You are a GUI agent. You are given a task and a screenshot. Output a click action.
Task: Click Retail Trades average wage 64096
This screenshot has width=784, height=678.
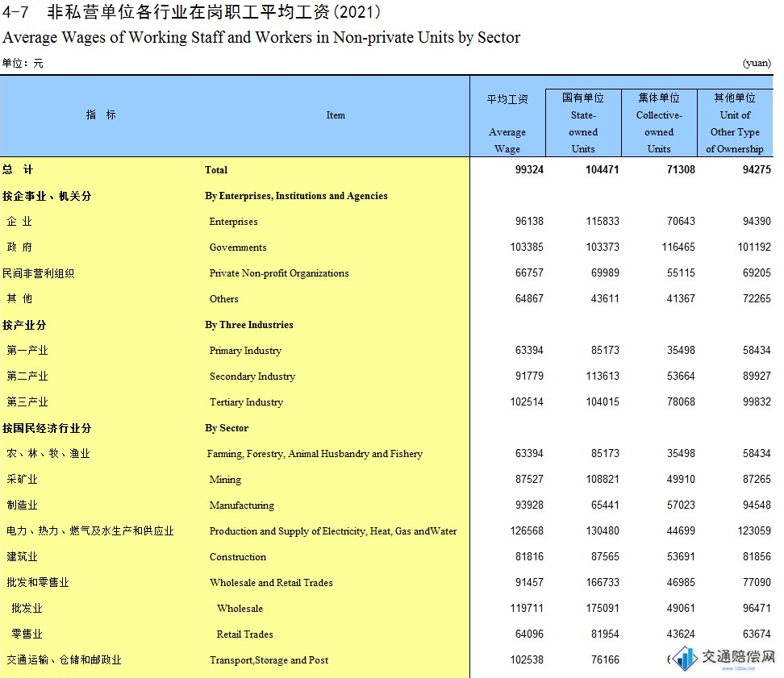click(x=529, y=634)
